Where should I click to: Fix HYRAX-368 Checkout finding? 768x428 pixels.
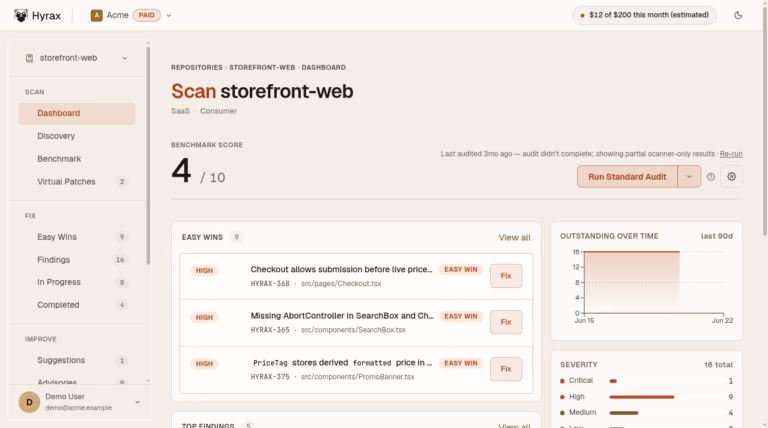(506, 276)
